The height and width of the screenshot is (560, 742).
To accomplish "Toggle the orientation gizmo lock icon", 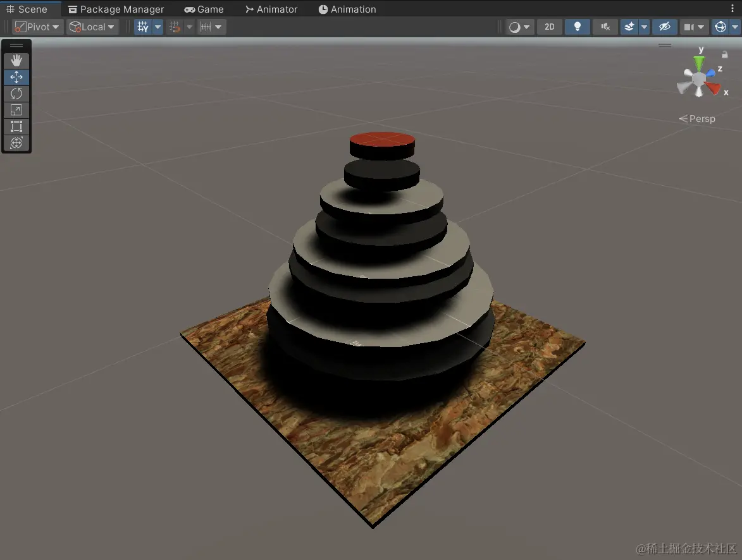I will tap(724, 54).
